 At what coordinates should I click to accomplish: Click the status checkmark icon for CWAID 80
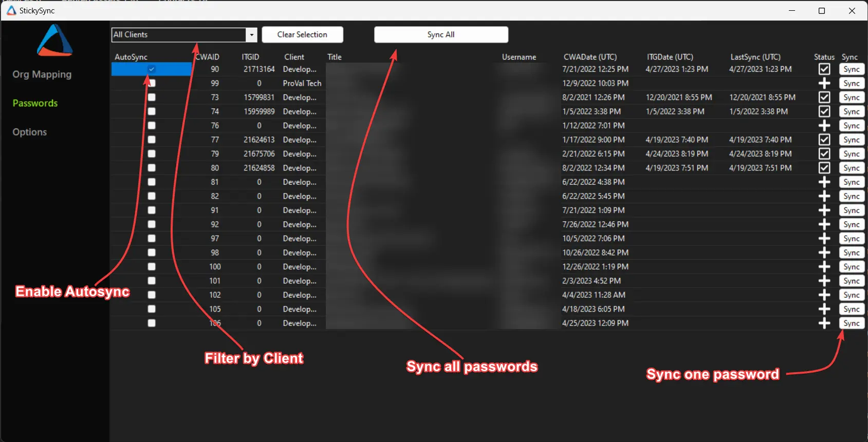[824, 168]
